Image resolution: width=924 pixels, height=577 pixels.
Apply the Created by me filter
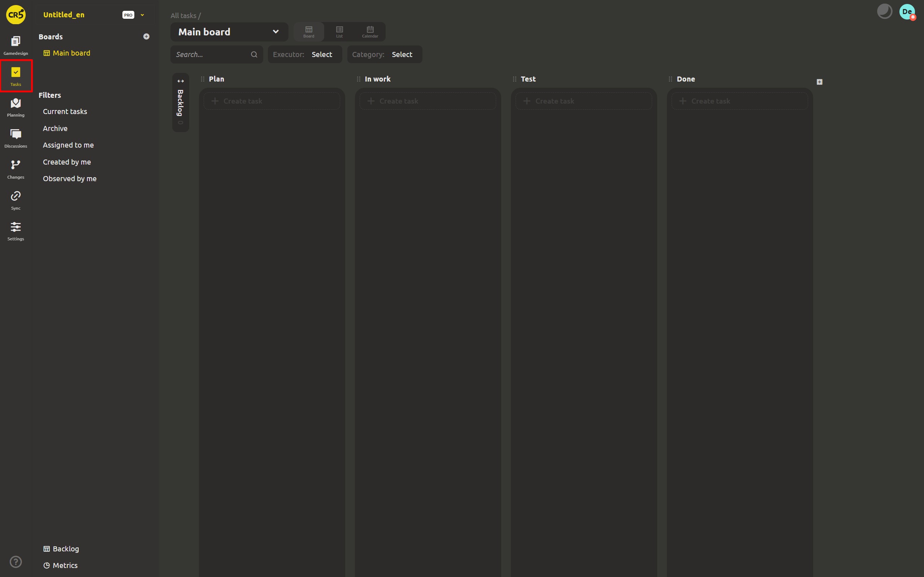coord(67,162)
